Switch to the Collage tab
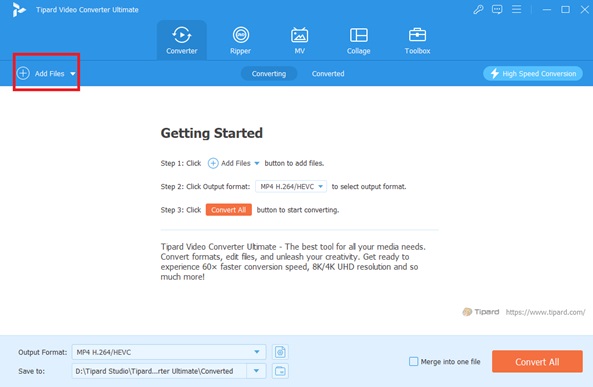This screenshot has width=593, height=387. tap(359, 40)
